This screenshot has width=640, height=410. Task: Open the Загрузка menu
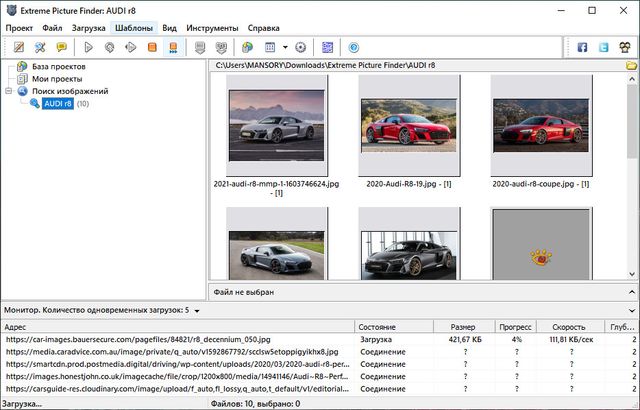click(88, 28)
